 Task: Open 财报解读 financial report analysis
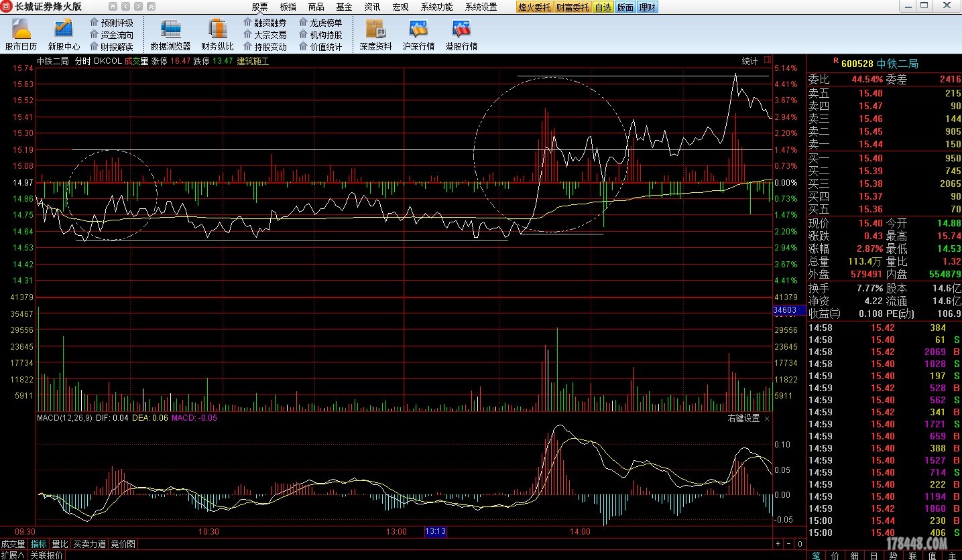111,47
